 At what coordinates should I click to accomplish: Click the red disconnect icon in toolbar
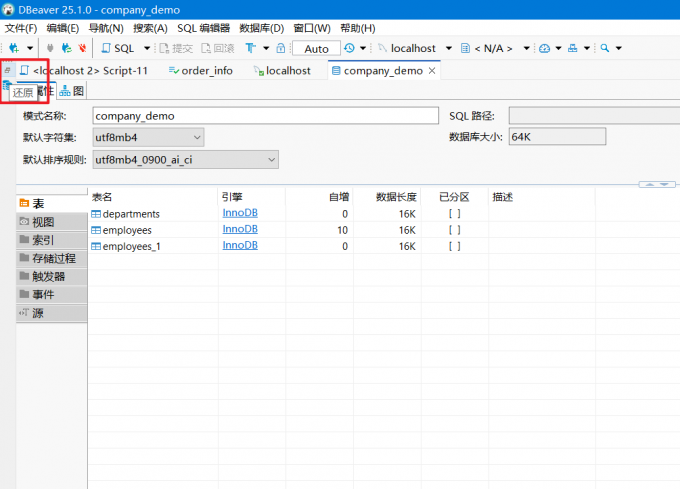coord(81,48)
